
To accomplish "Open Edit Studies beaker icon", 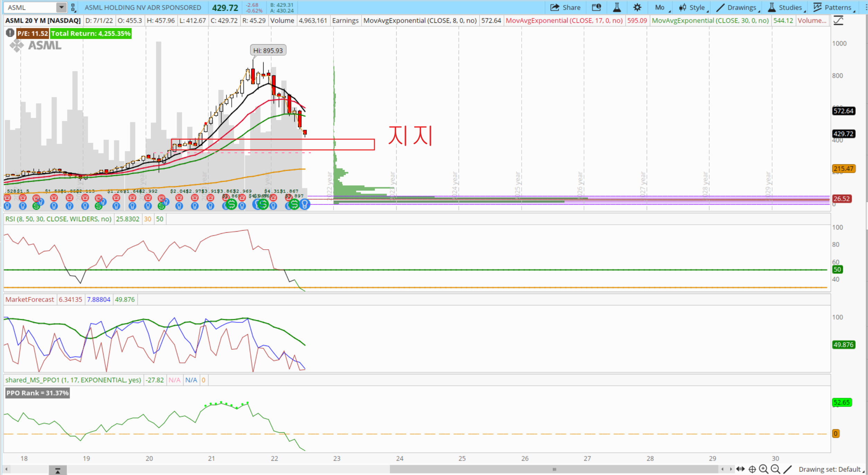I will 617,7.
